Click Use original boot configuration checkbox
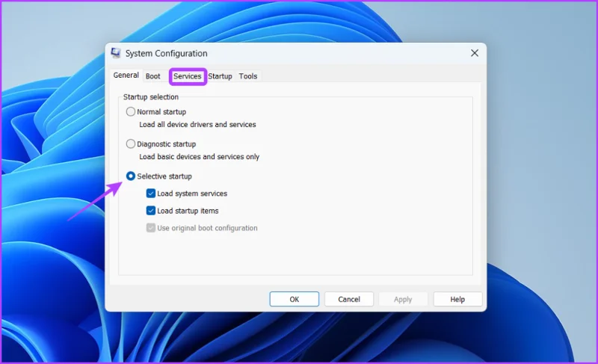Screen dimensions: 598x364 (151, 228)
